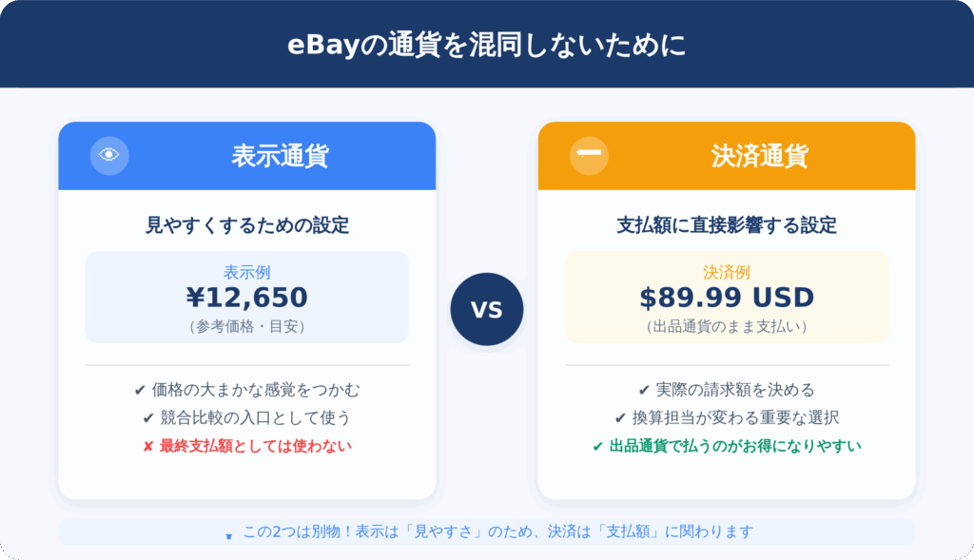This screenshot has width=974, height=560.
Task: Click the eye icon in the 表示通貨 header
Action: [x=109, y=156]
